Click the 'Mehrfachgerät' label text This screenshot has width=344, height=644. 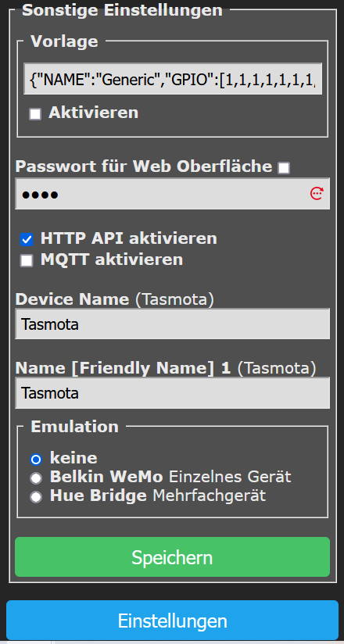[210, 496]
